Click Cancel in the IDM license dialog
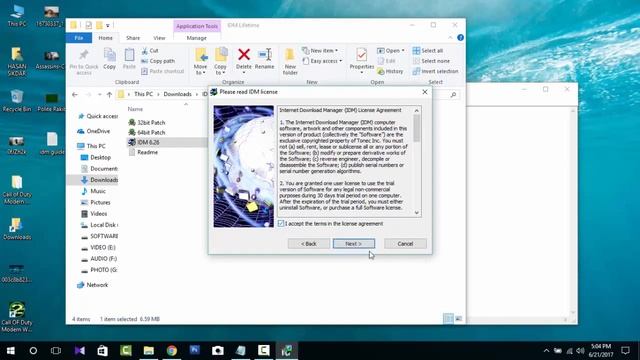This screenshot has width=640, height=360. pos(405,244)
